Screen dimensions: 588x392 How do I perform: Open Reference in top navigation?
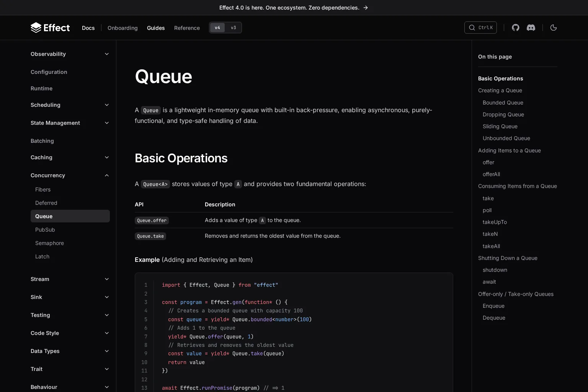[187, 28]
